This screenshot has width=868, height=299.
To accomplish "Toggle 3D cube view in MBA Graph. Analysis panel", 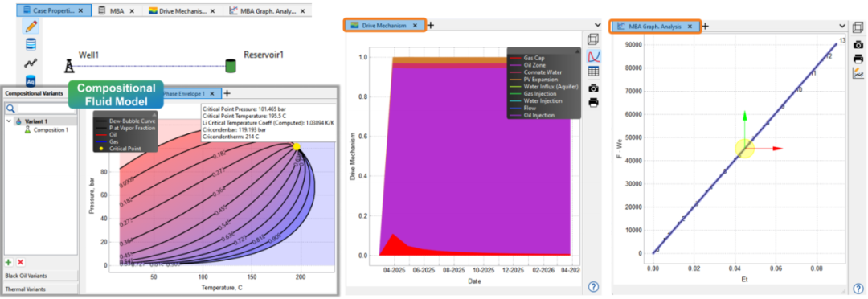I will coord(858,27).
